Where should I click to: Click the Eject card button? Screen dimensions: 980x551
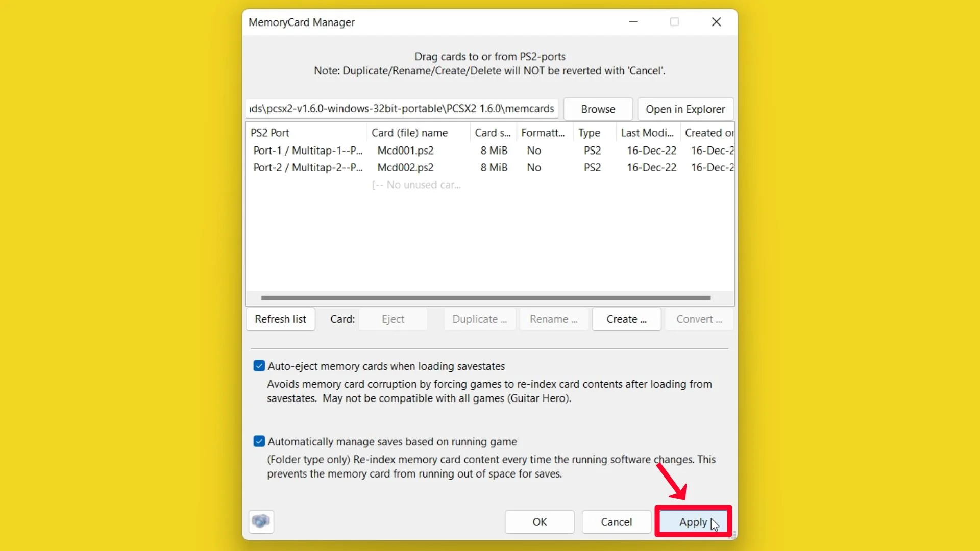[x=393, y=319]
